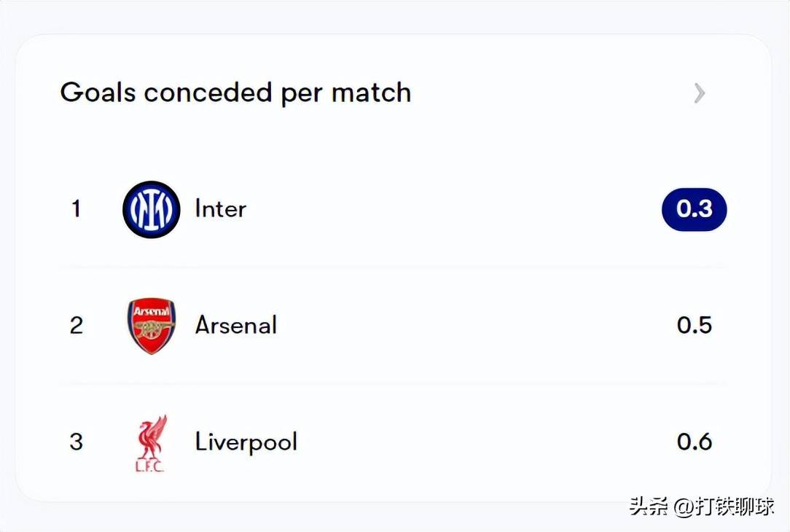Expand Goals conceded per match chevron
Image resolution: width=790 pixels, height=532 pixels.
[x=700, y=93]
